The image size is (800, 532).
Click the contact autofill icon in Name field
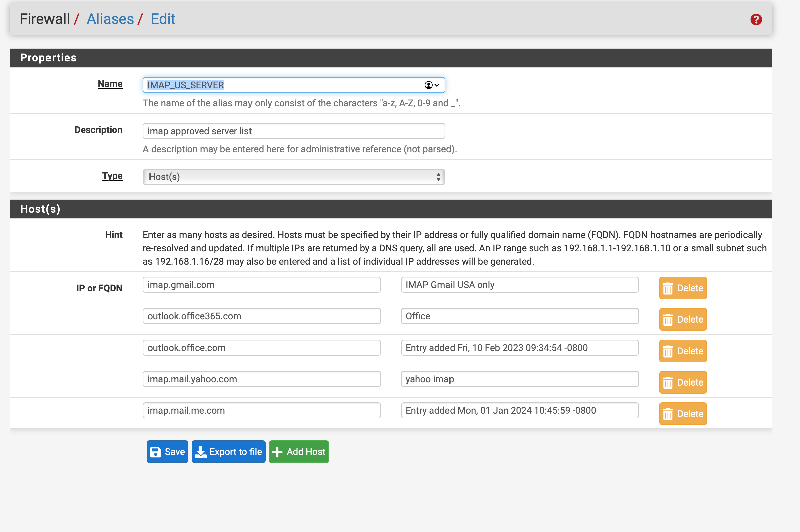pos(428,85)
